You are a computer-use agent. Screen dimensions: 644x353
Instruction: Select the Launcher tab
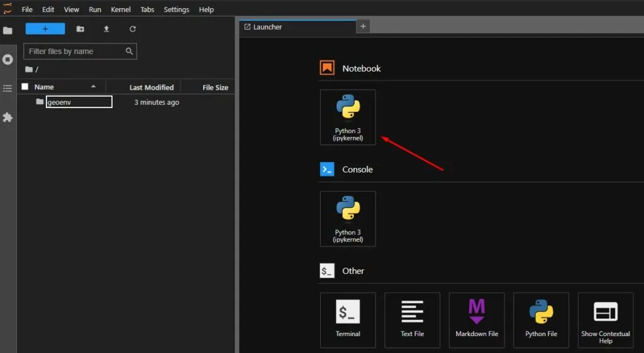click(x=297, y=26)
